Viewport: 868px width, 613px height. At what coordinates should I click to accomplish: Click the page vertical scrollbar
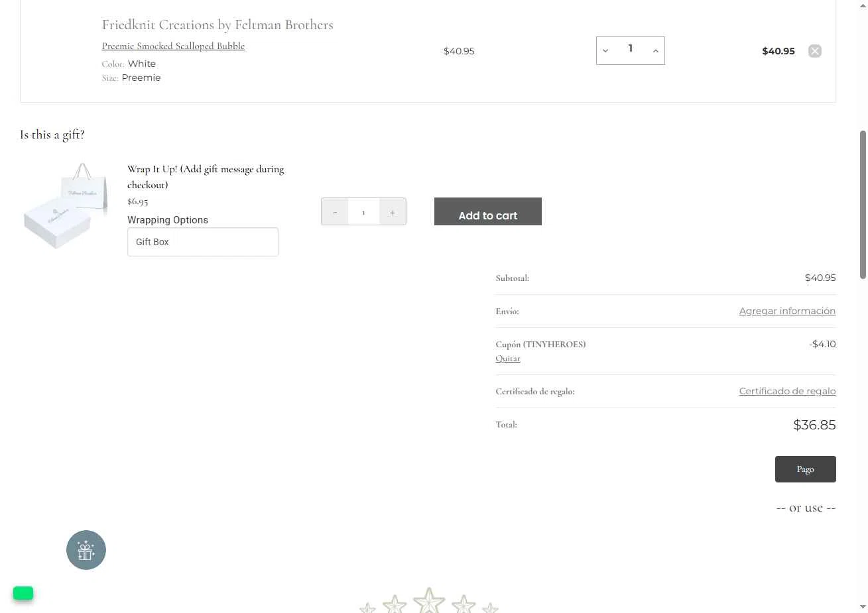pyautogui.click(x=863, y=205)
